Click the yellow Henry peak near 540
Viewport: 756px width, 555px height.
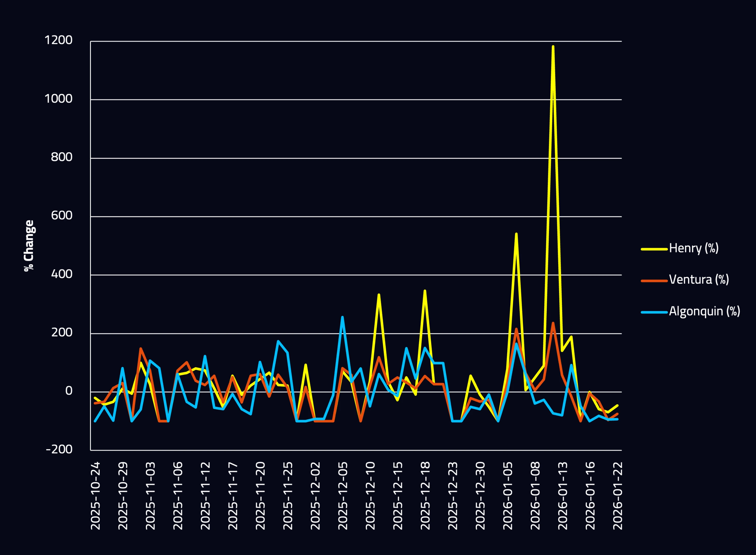click(516, 234)
